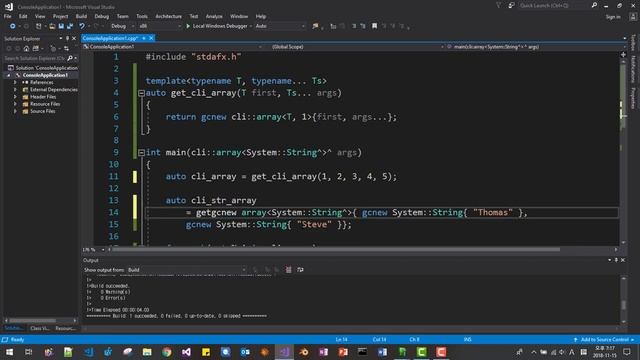The height and width of the screenshot is (360, 640).
Task: Click the Open File toolbar icon
Action: [52, 26]
